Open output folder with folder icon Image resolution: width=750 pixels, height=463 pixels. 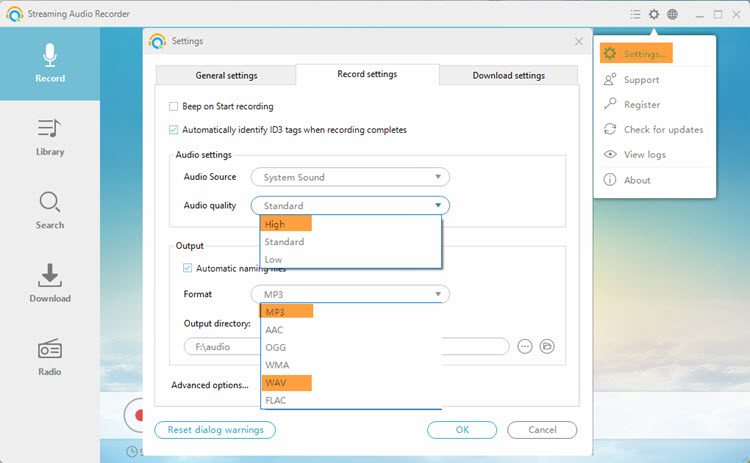547,347
